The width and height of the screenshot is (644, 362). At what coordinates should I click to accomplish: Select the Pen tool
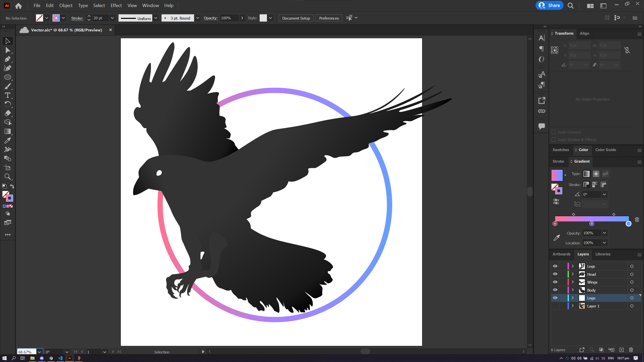pos(8,59)
